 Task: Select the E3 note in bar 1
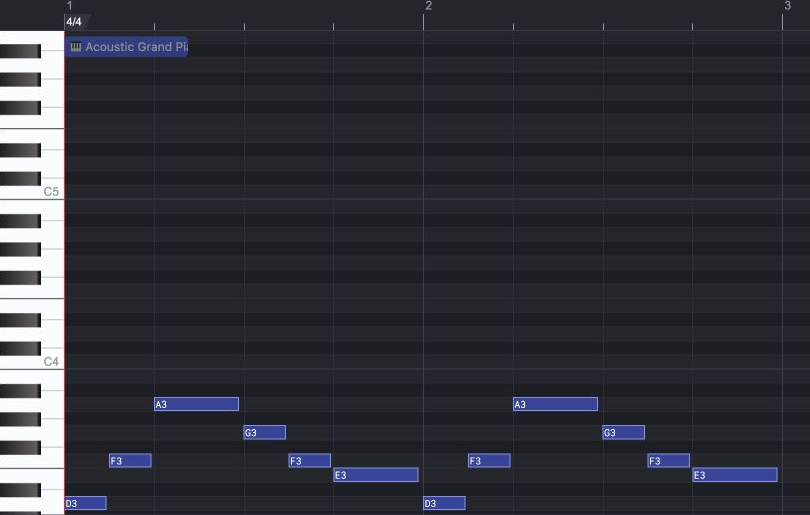[x=376, y=475]
